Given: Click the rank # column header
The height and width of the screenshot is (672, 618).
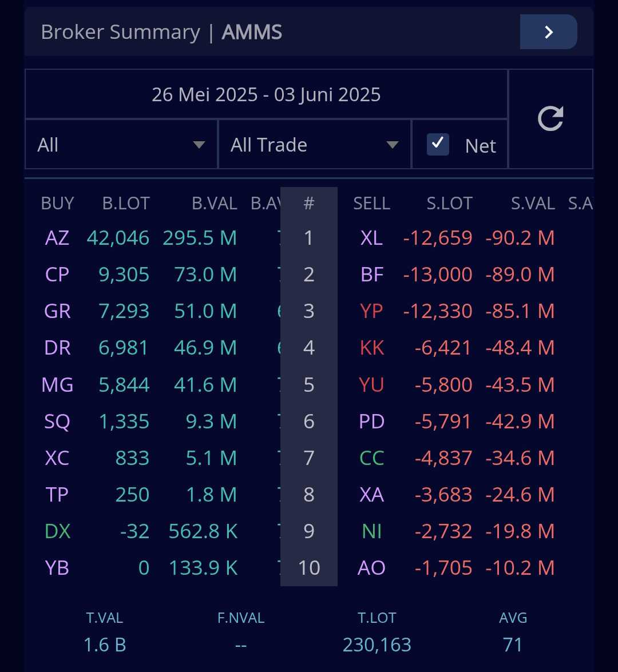Looking at the screenshot, I should pyautogui.click(x=308, y=204).
